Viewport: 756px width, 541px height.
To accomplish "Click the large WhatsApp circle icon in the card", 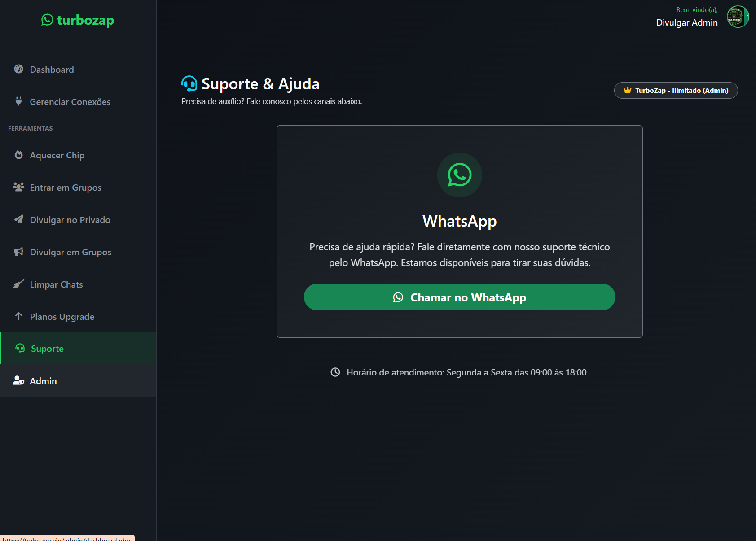I will click(460, 175).
